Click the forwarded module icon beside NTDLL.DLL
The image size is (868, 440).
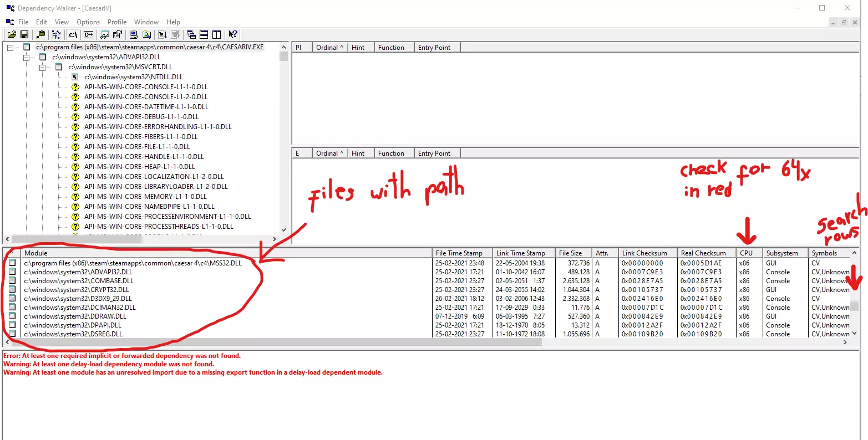point(75,77)
